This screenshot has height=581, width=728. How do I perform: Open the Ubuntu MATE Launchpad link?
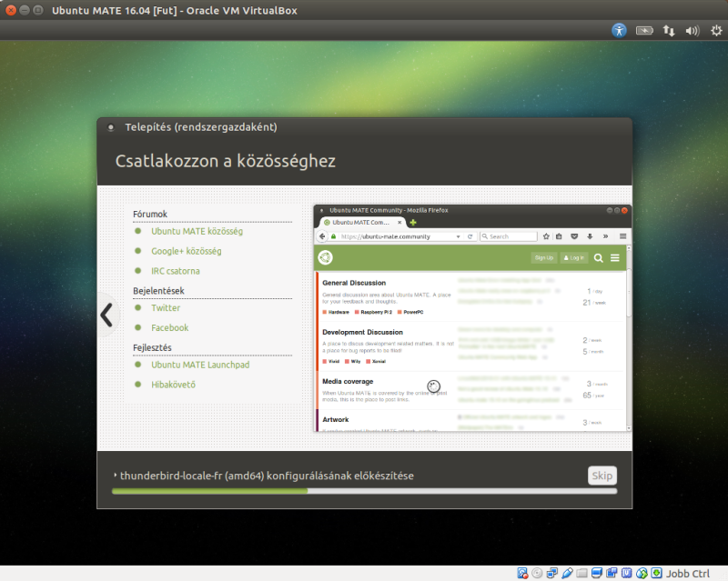click(200, 366)
